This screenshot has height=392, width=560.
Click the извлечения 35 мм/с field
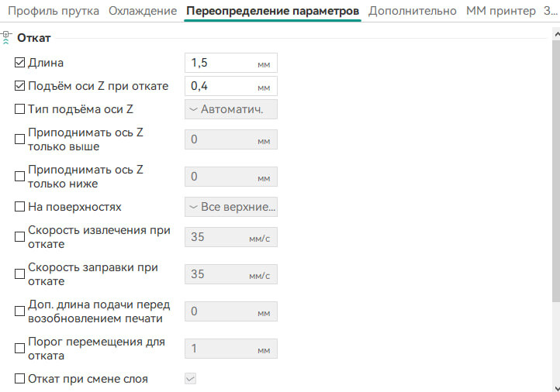click(x=231, y=237)
